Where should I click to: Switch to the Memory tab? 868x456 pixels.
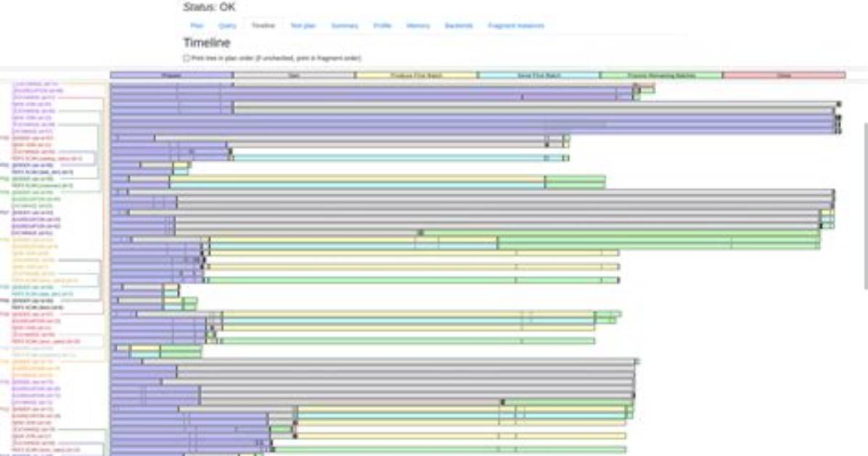pyautogui.click(x=418, y=25)
